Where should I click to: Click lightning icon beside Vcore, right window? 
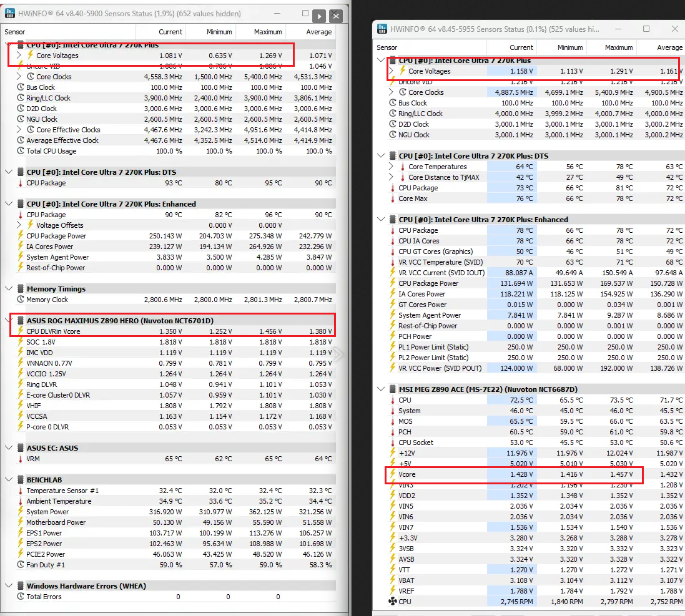tap(393, 474)
